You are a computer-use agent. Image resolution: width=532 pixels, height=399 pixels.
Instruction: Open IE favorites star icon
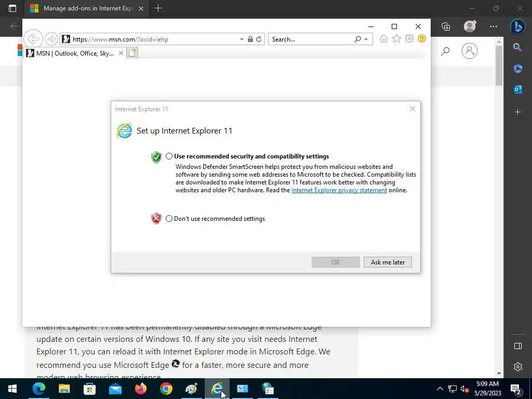click(x=396, y=38)
